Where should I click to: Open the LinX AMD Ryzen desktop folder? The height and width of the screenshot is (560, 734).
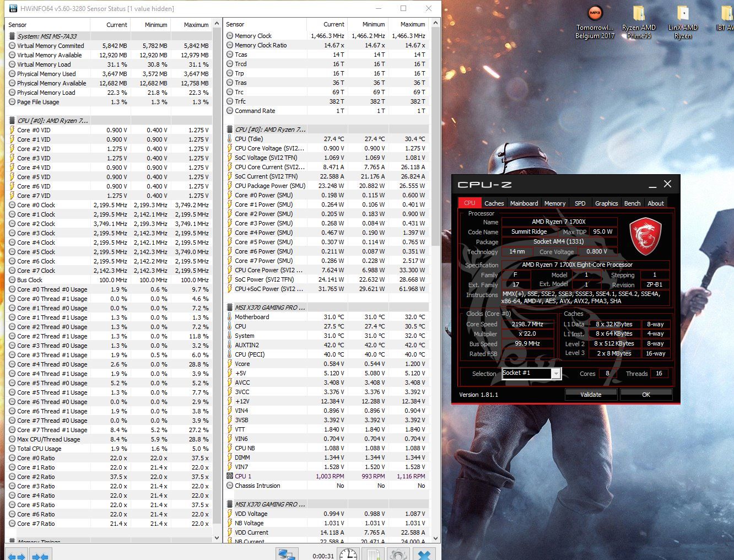(683, 23)
